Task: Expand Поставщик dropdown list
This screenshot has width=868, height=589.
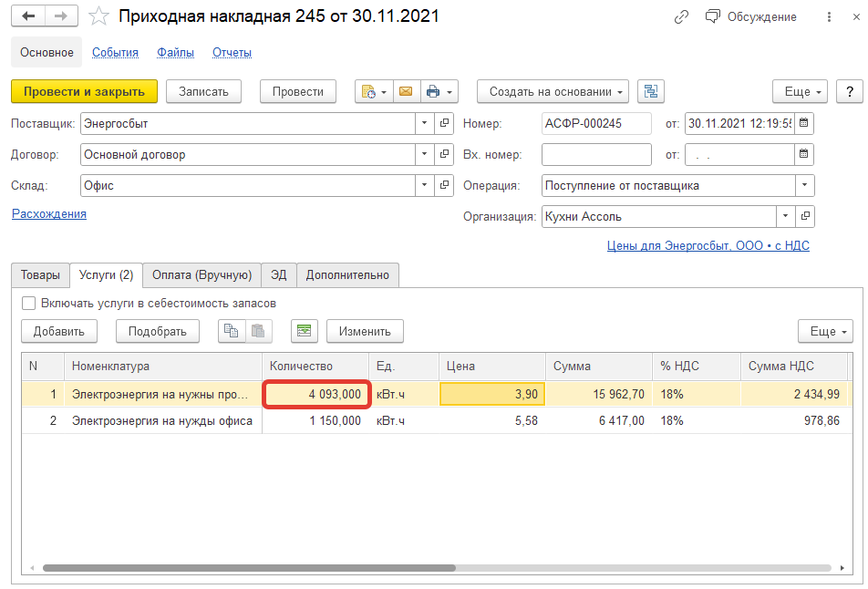Action: click(x=425, y=123)
